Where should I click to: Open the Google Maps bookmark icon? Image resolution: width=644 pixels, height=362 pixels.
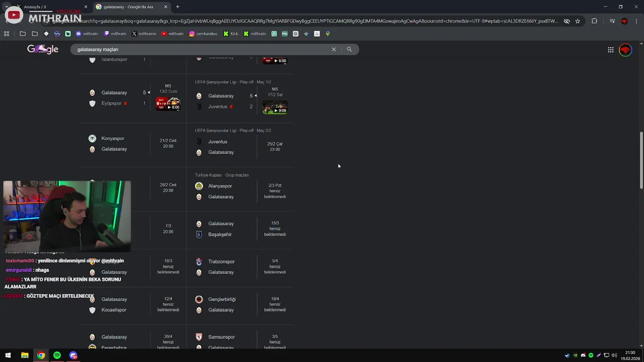tap(328, 34)
